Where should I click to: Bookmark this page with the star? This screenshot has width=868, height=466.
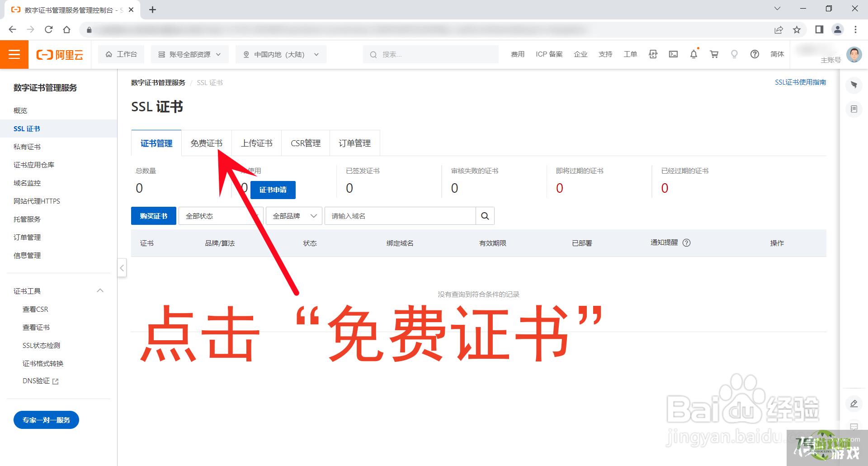[x=797, y=30]
